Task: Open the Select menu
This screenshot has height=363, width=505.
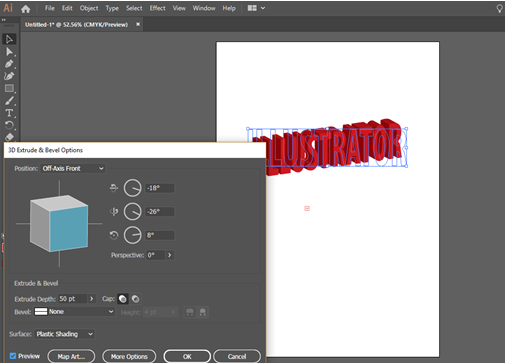Action: pos(134,8)
